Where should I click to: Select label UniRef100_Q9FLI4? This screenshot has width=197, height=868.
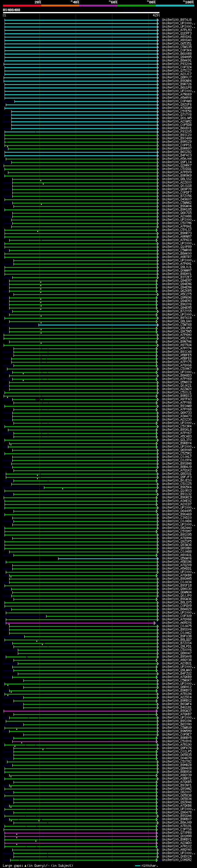pyautogui.click(x=177, y=162)
